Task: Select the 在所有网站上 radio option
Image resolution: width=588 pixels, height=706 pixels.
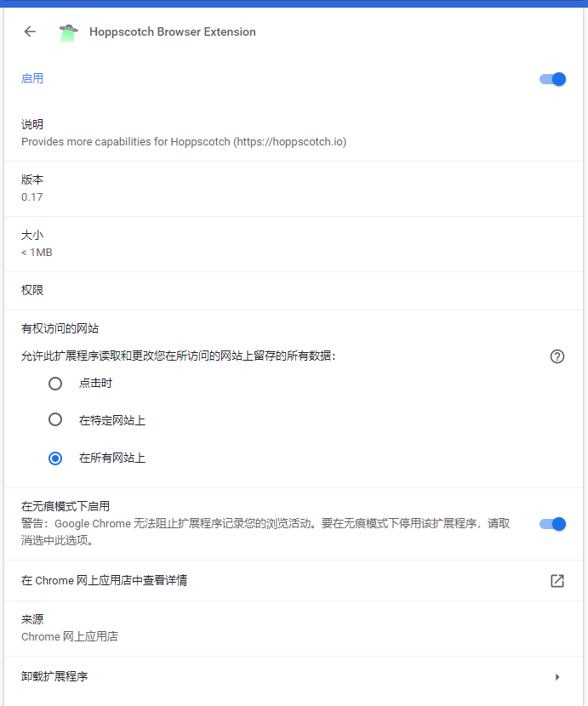Action: coord(55,458)
